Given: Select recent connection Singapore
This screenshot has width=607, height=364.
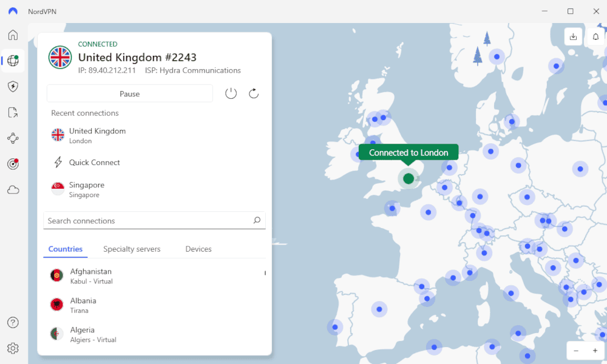Looking at the screenshot, I should pyautogui.click(x=155, y=189).
